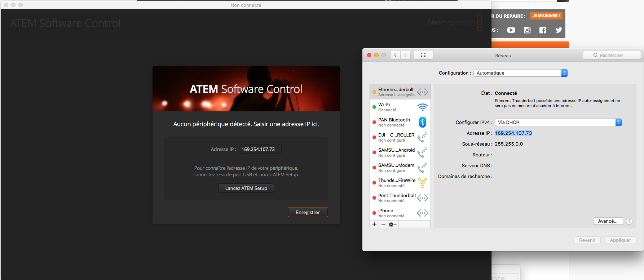This screenshot has width=644, height=280.
Task: Click the Appliquer button
Action: coord(620,240)
